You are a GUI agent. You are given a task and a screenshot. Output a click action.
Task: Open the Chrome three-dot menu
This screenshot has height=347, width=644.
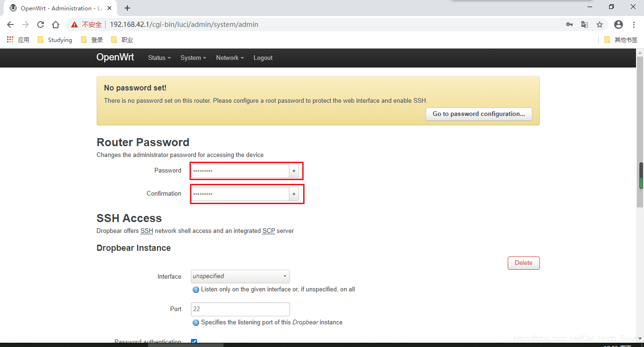[x=634, y=25]
